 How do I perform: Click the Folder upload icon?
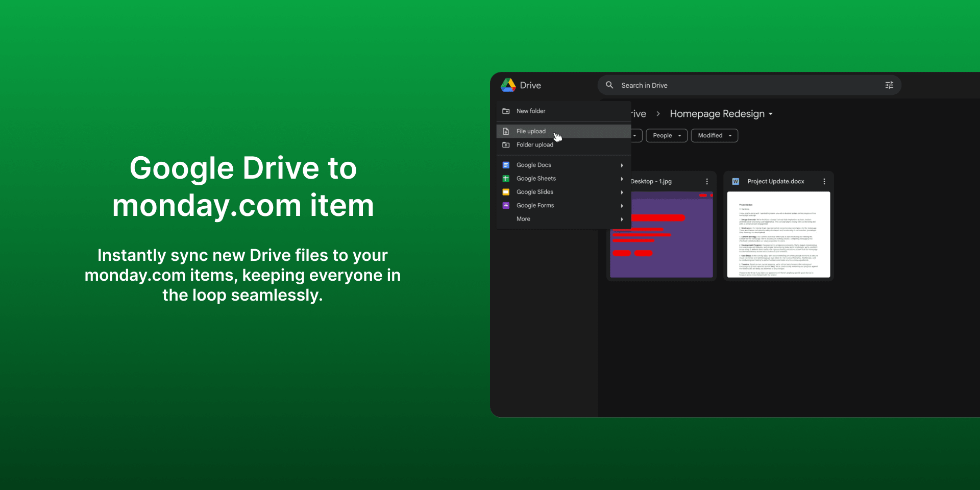(x=506, y=145)
